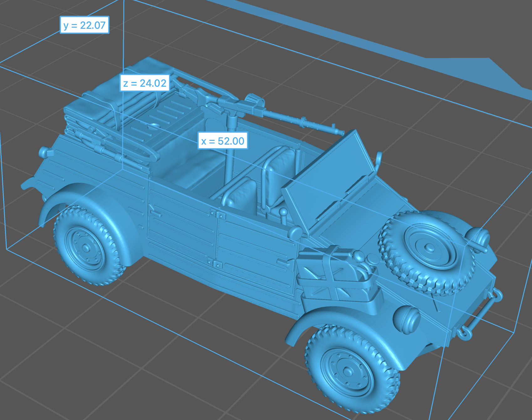This screenshot has height=420, width=532.
Task: Click the empty grid floor below the car
Action: pyautogui.click(x=157, y=360)
